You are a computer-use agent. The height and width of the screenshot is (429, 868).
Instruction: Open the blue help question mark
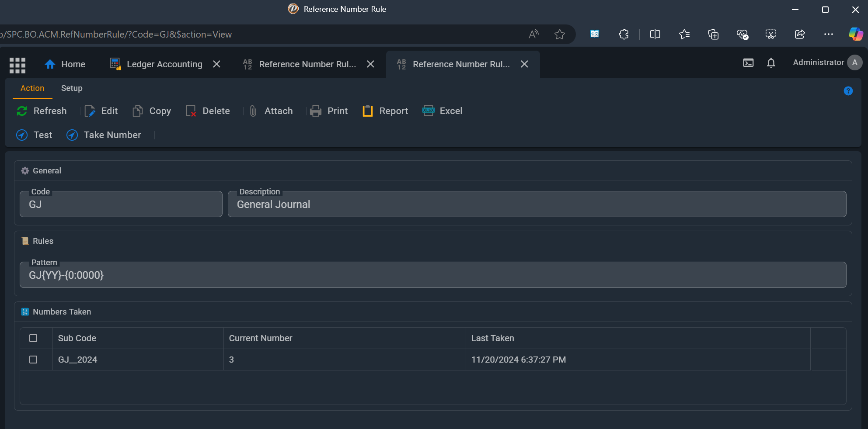tap(848, 91)
